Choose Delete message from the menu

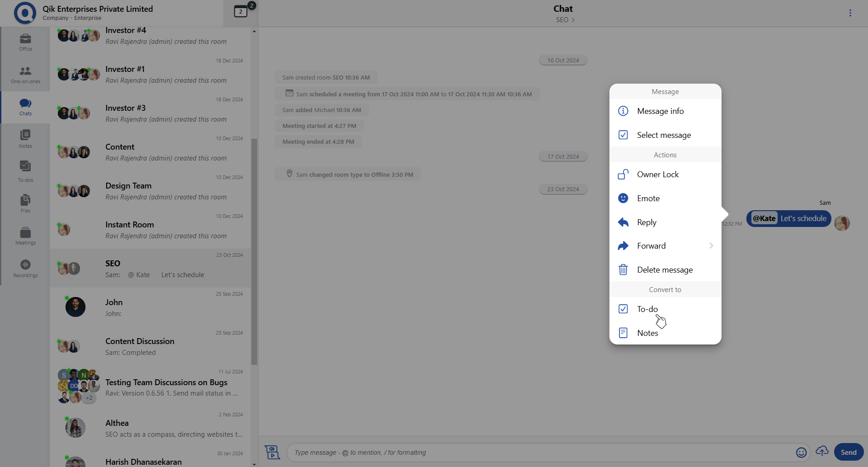click(665, 270)
